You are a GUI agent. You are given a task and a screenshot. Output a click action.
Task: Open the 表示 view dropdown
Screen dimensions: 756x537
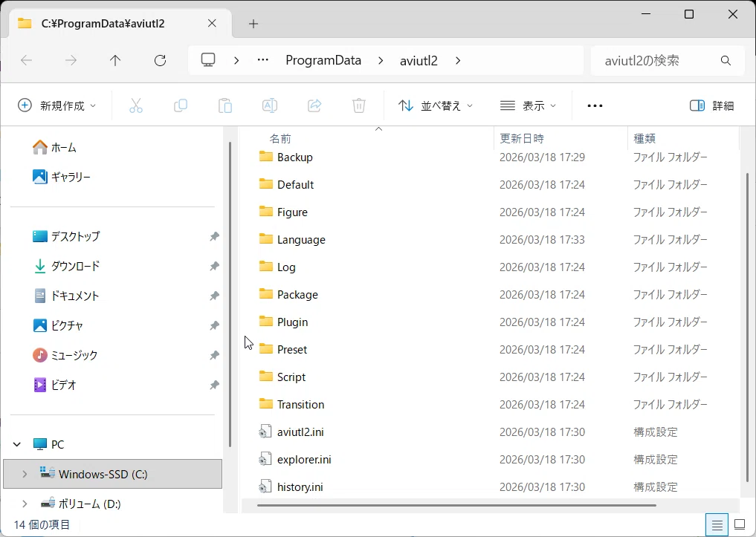point(528,105)
